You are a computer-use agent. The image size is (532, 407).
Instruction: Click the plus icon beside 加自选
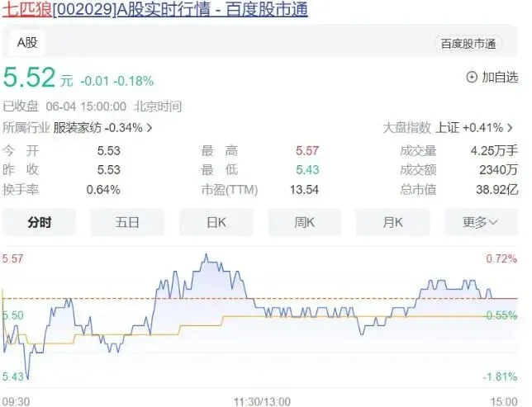[x=472, y=78]
